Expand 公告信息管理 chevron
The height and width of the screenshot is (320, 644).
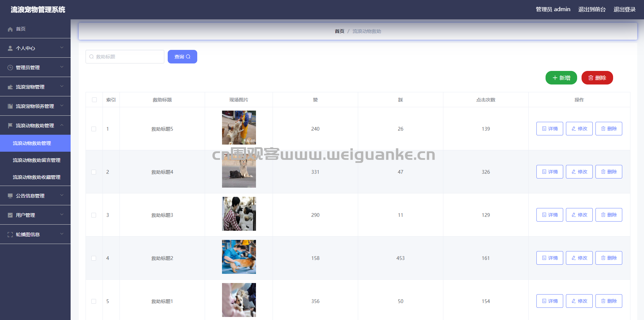pos(62,195)
